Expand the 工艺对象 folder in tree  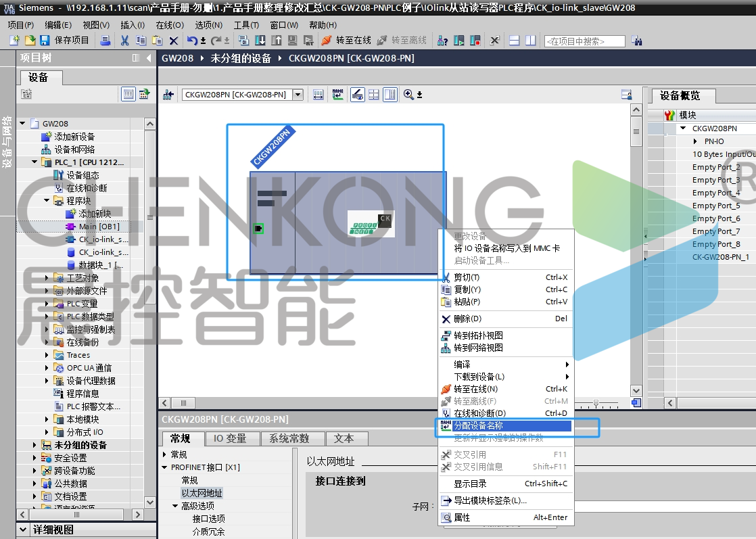coord(47,278)
